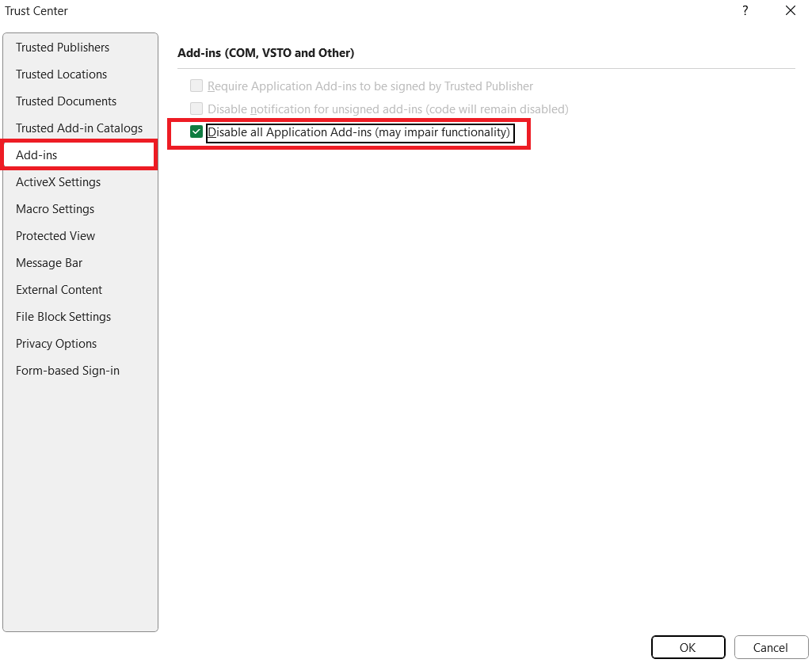Tick Disable notification for unsigned add-ins
Screen dimensions: 812x663
pyautogui.click(x=196, y=109)
